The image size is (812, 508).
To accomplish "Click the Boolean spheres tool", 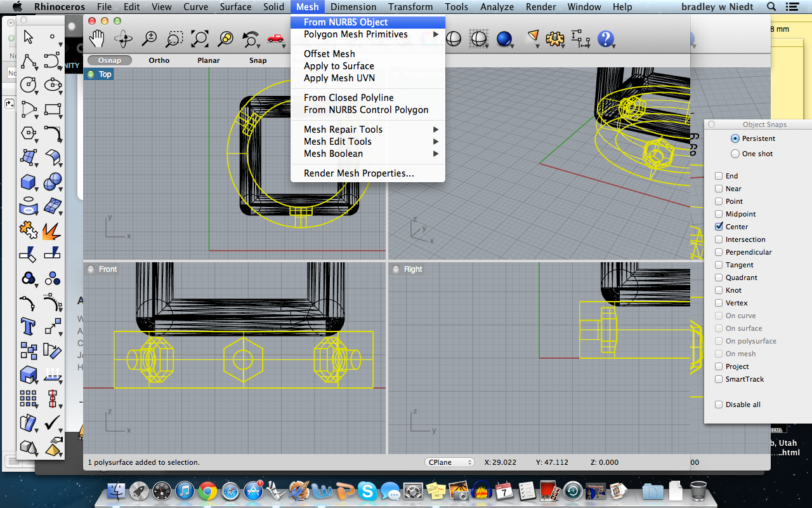I will tap(52, 182).
